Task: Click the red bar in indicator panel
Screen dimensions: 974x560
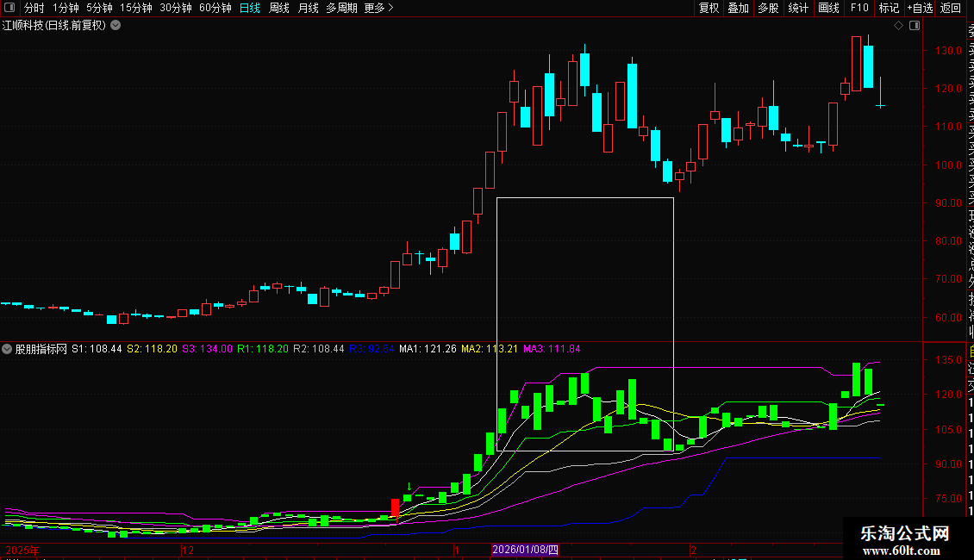Action: [395, 507]
